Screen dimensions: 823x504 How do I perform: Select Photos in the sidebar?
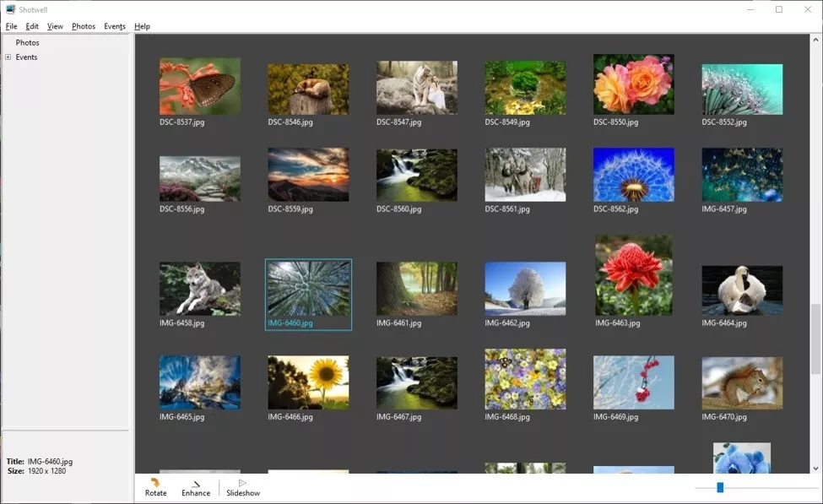click(28, 43)
